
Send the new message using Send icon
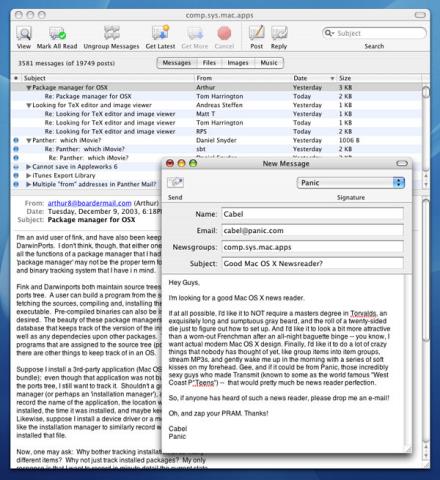175,182
